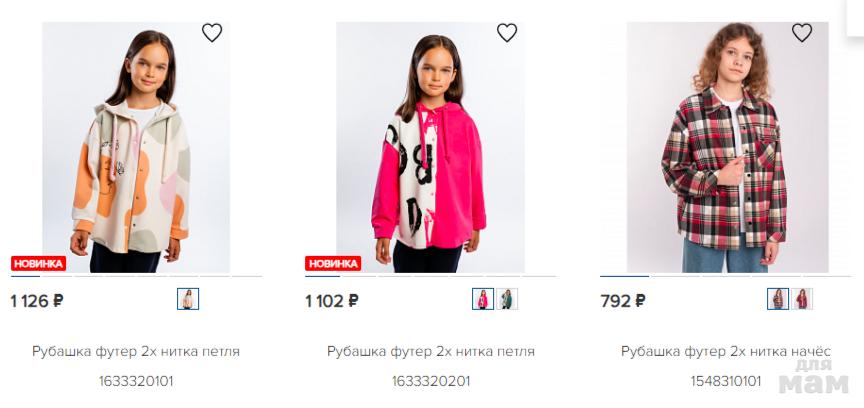
Task: Favorite the plaid shirt with heart icon
Action: point(802,33)
